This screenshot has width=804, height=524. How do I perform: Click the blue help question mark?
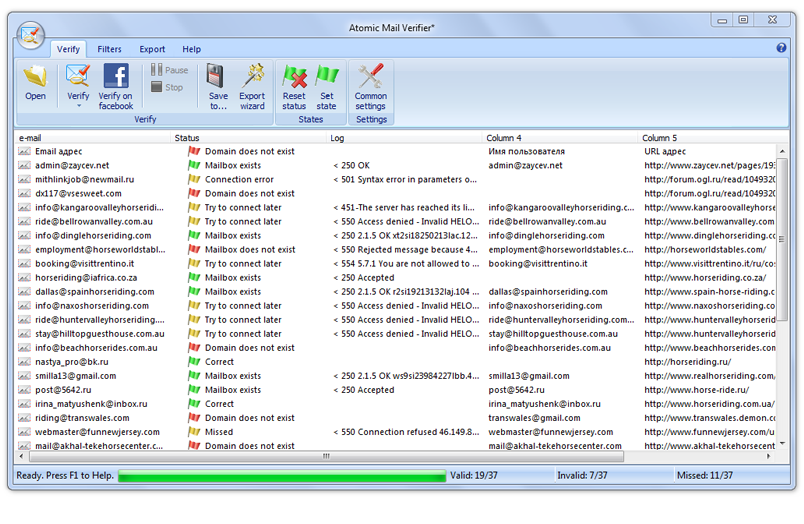pyautogui.click(x=781, y=48)
